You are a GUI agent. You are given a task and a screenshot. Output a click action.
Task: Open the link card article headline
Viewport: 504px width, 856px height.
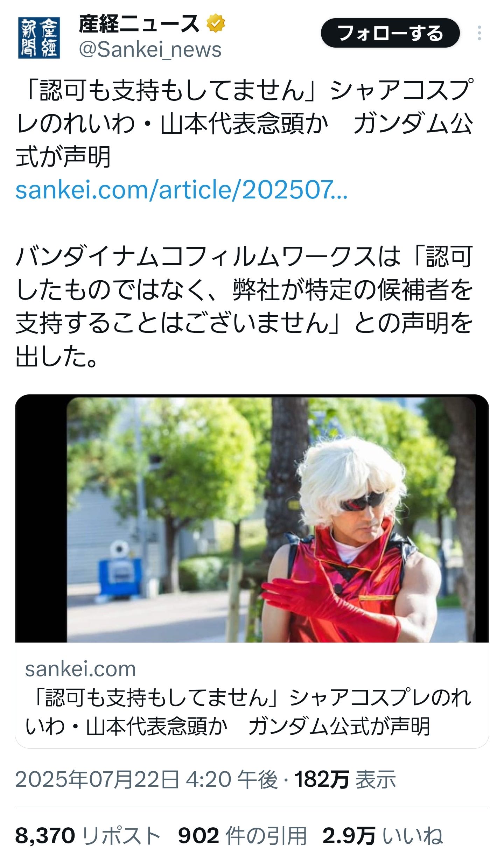pos(248,711)
